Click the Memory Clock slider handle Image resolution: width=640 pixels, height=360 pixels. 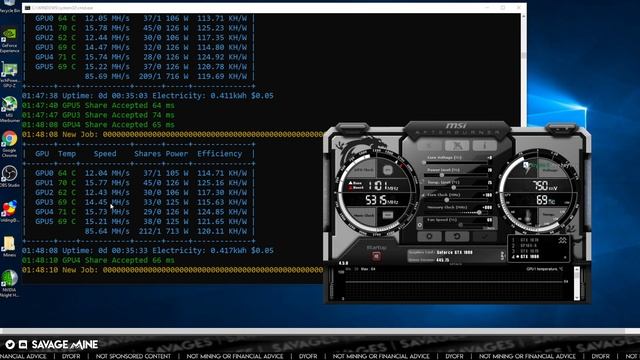pyautogui.click(x=479, y=212)
